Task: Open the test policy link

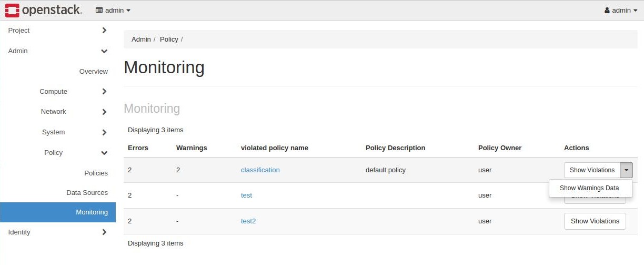Action: tap(246, 195)
